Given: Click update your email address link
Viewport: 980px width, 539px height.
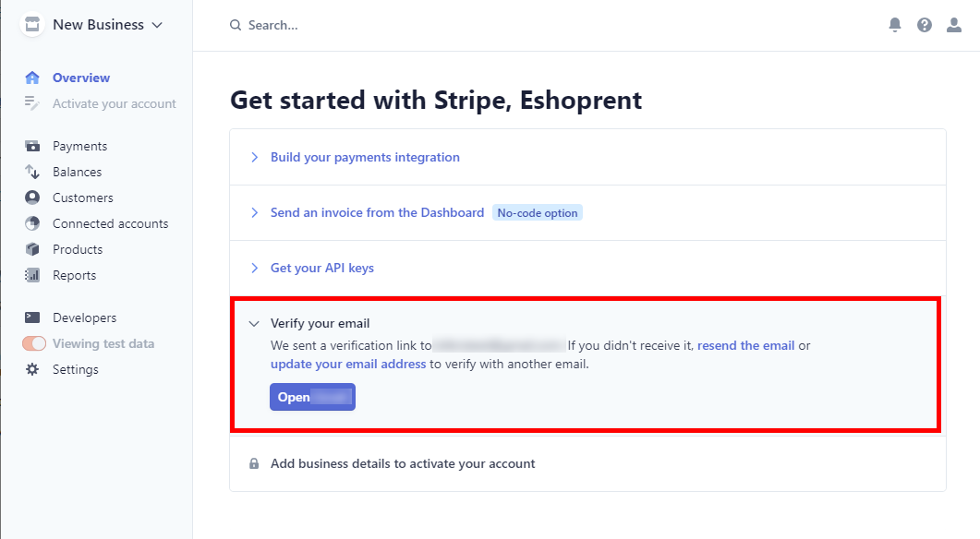Looking at the screenshot, I should [348, 365].
